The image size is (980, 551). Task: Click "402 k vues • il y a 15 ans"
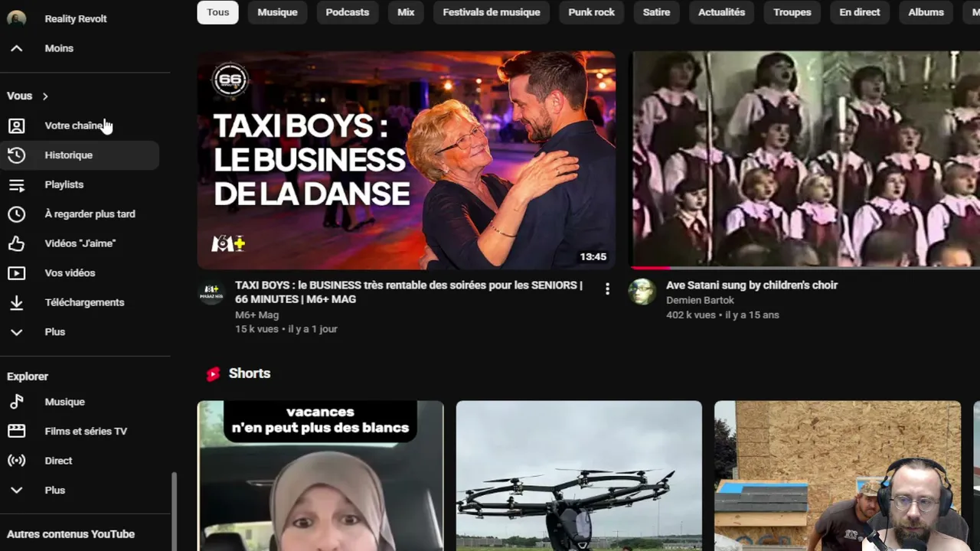tap(723, 315)
